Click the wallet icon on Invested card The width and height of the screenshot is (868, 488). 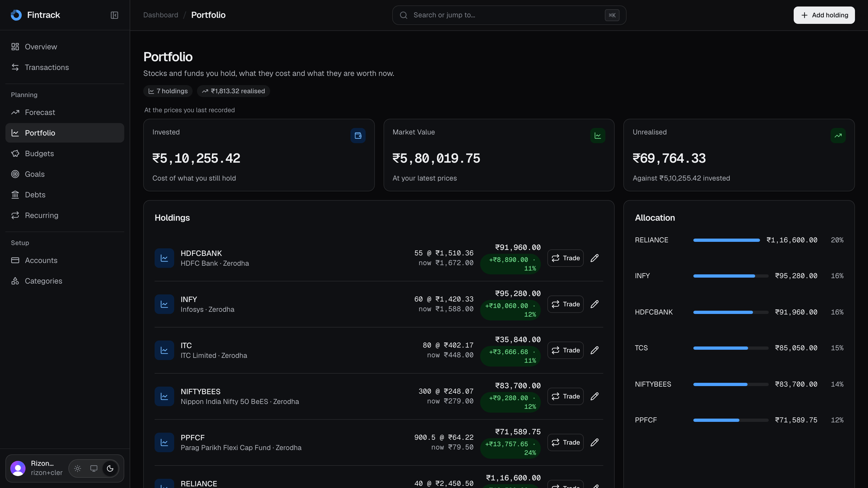click(358, 136)
